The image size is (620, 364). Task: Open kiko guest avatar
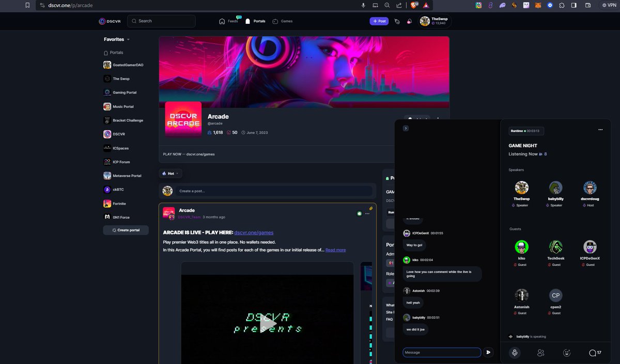point(521,247)
